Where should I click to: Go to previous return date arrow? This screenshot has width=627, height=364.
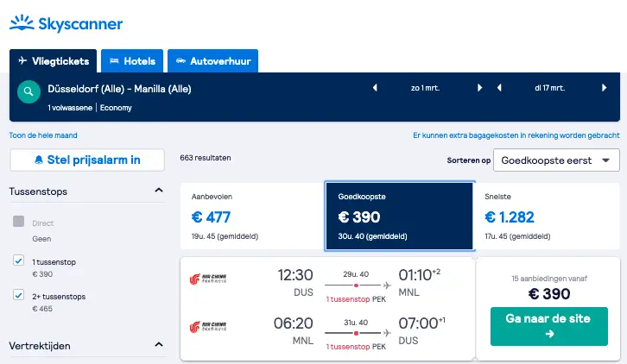point(499,87)
